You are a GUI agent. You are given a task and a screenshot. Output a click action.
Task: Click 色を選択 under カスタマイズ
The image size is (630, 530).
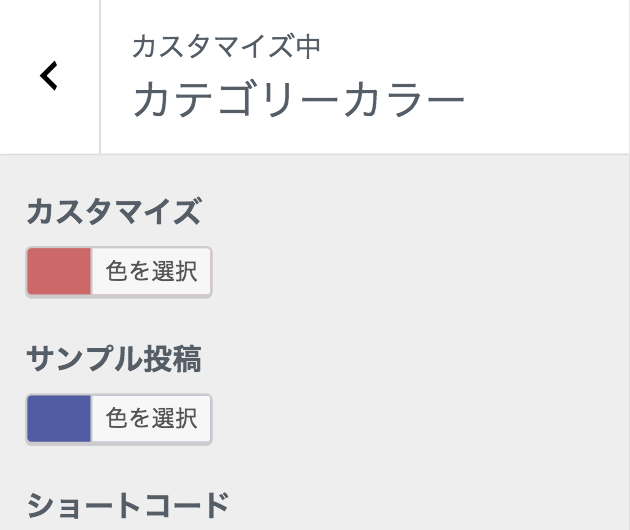(151, 272)
